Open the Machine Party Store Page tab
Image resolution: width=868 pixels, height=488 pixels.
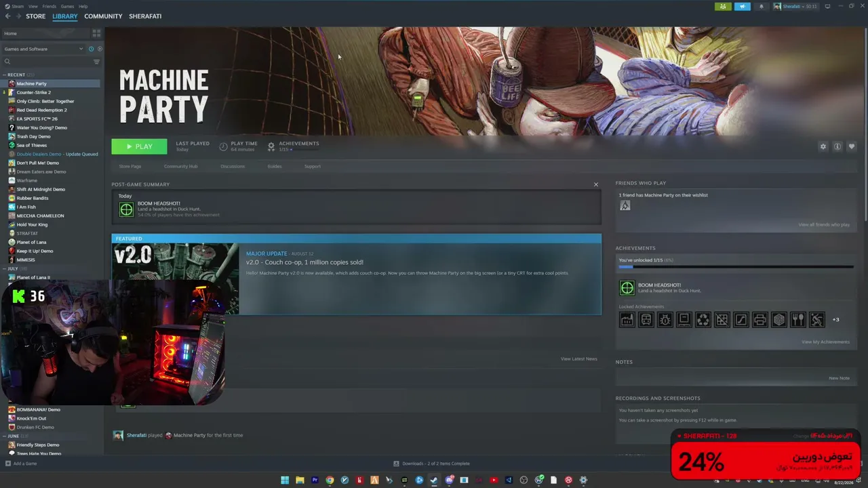130,166
